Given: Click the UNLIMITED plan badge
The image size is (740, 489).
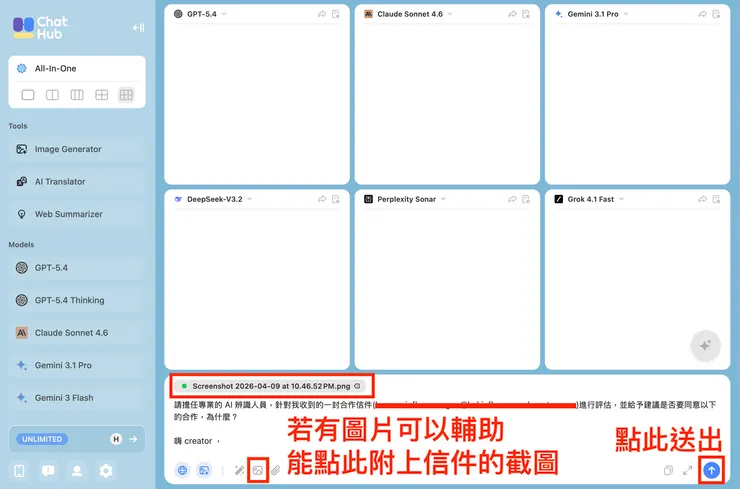Looking at the screenshot, I should tap(42, 439).
